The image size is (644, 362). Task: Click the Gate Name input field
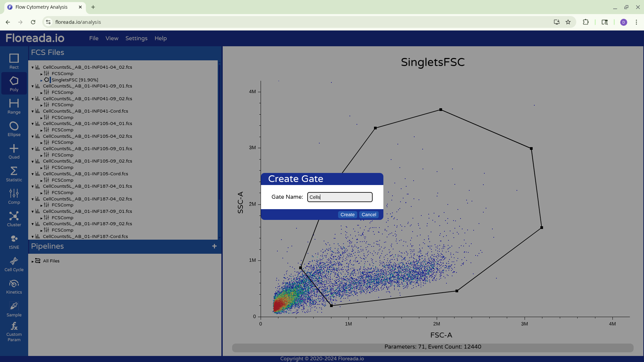[339, 197]
